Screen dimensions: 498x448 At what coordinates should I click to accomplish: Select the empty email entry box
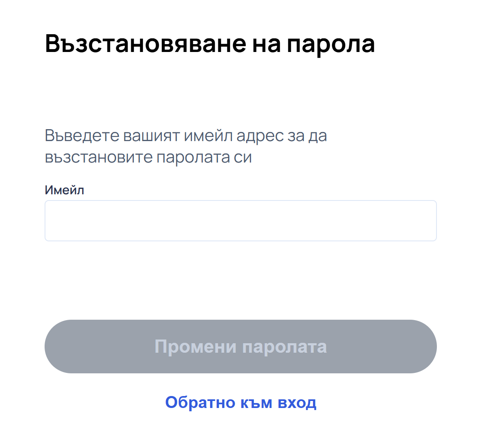[240, 221]
